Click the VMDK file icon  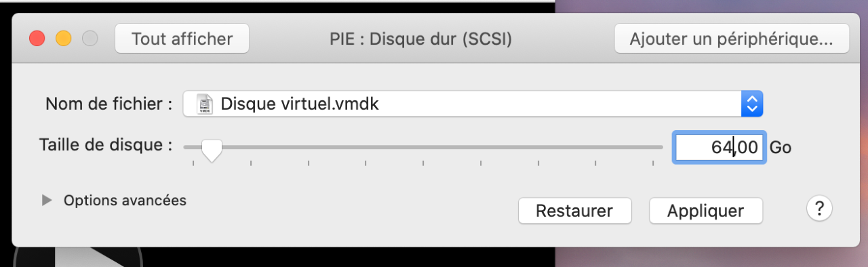click(x=204, y=104)
